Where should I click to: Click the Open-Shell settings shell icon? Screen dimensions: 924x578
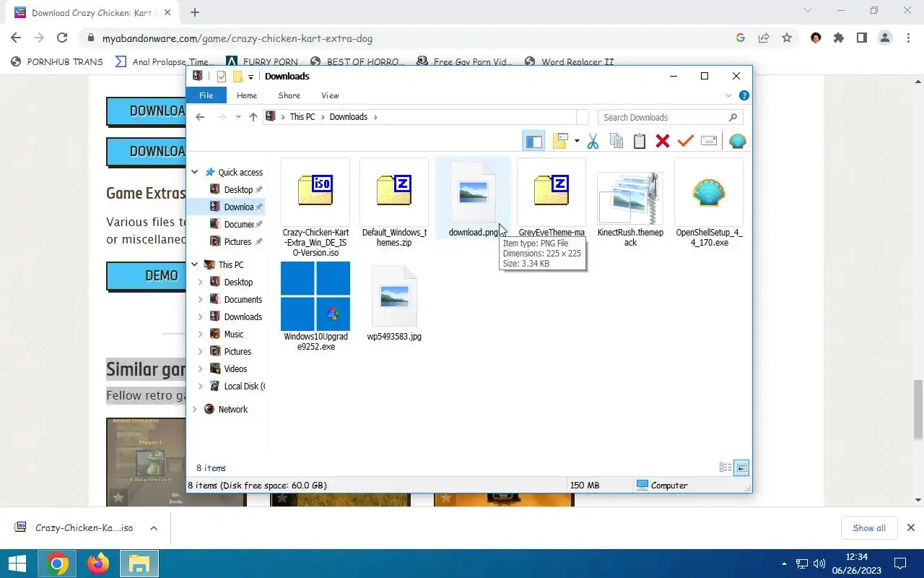(x=737, y=141)
